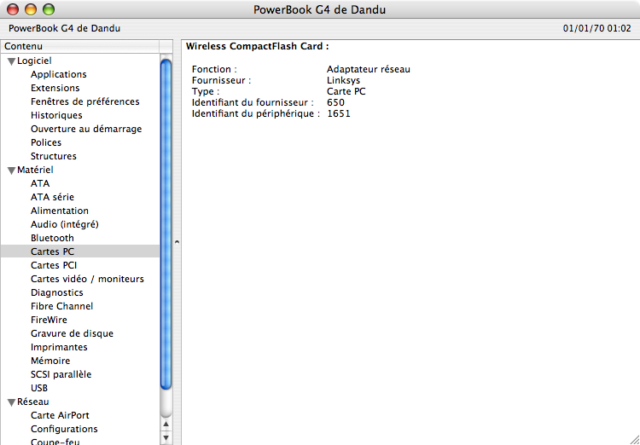Screen dimensions: 640x445
Task: Select Extensions in the sidebar
Action: point(55,88)
